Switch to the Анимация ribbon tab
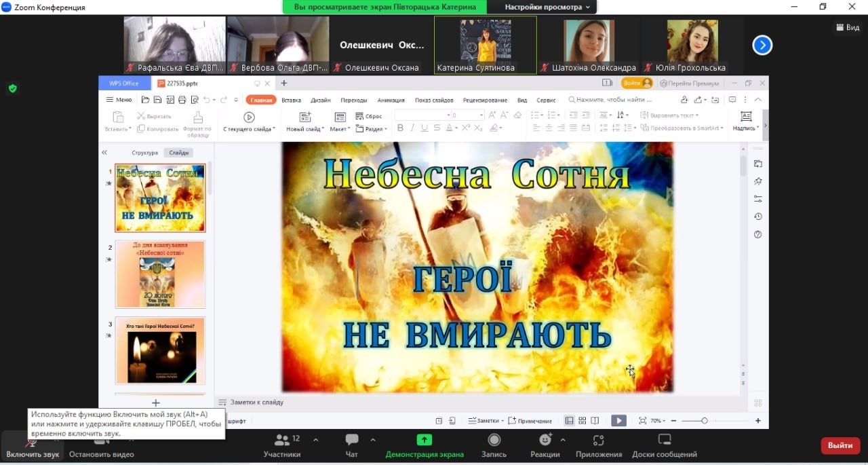The image size is (868, 465). tap(391, 100)
